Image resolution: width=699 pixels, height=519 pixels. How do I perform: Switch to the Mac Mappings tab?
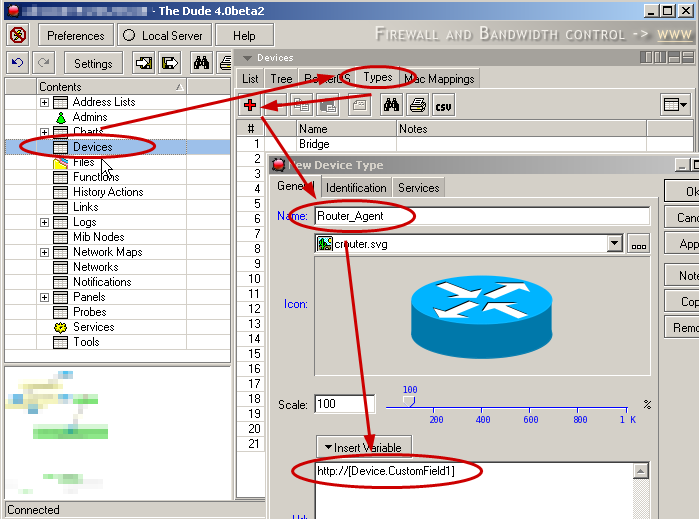pyautogui.click(x=439, y=79)
